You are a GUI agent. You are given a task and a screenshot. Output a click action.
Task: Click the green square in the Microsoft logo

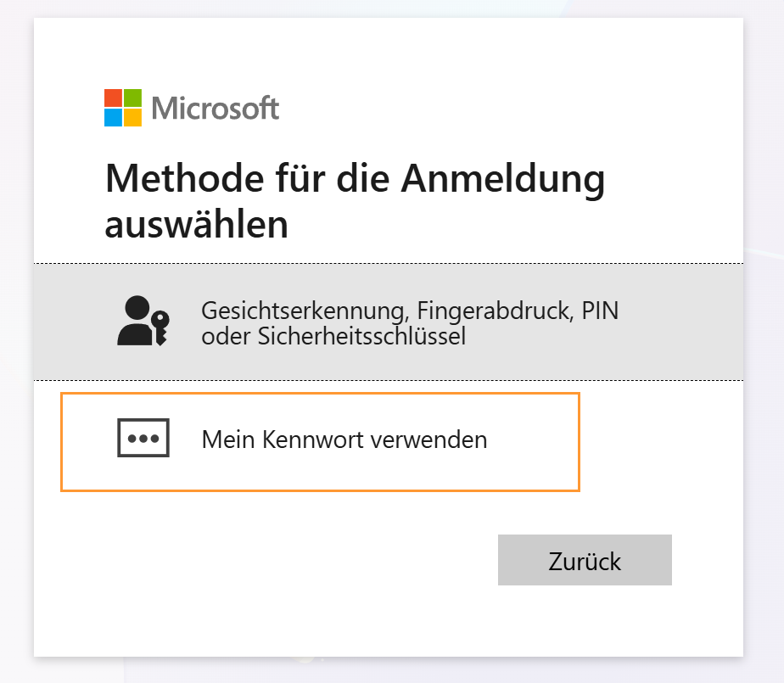click(133, 97)
